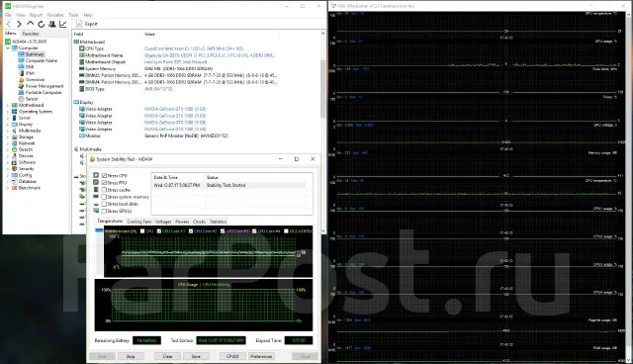Select the Sensor icon in the tree
633x364 pixels.
22,99
